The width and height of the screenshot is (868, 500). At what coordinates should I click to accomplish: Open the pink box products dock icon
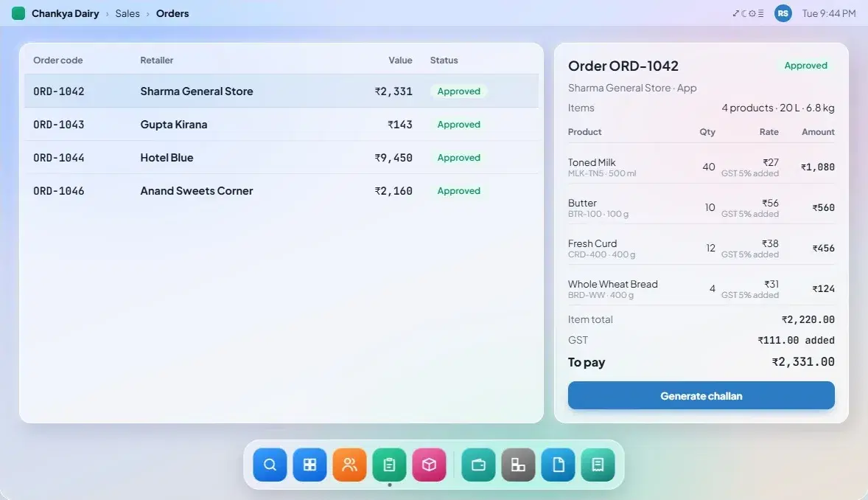(429, 465)
